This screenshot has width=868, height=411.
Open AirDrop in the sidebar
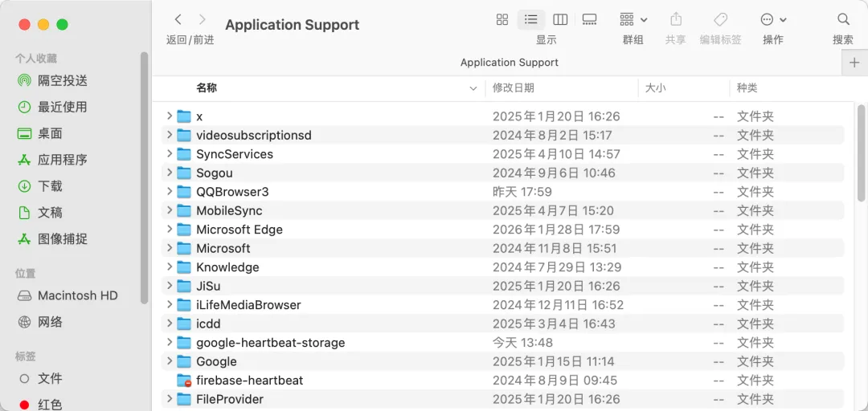tap(62, 80)
